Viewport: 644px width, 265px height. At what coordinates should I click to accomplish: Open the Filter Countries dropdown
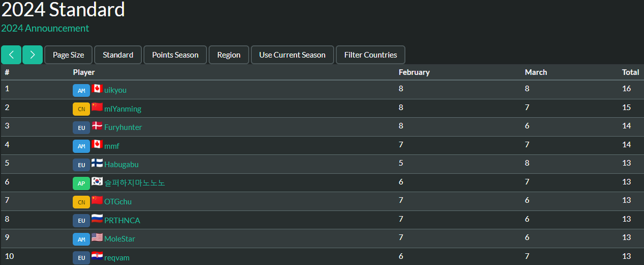click(370, 55)
